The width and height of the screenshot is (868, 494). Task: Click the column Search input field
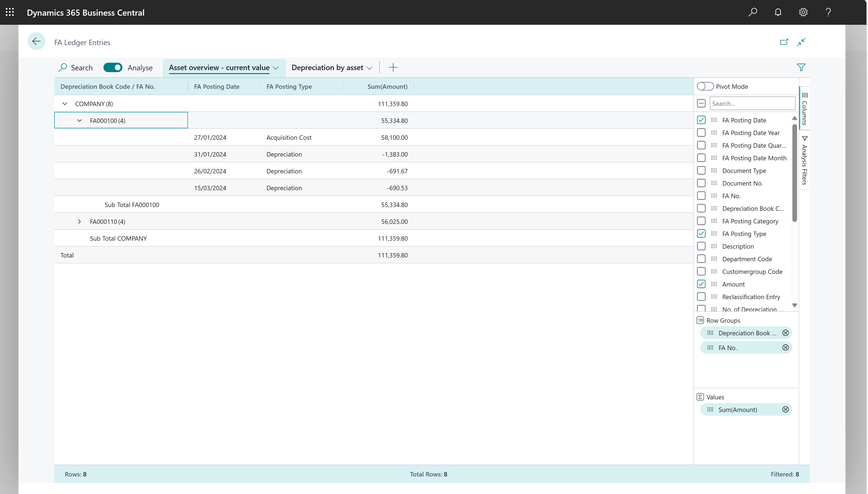point(752,103)
